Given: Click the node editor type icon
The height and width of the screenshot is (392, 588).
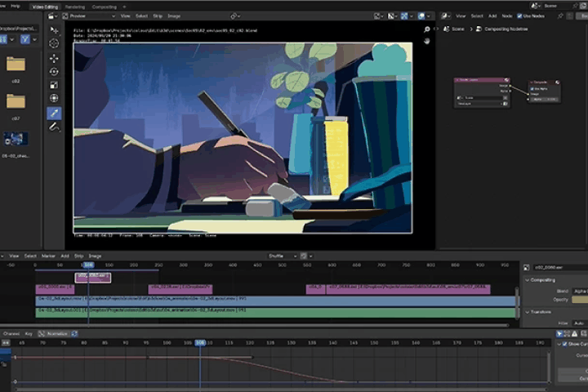Looking at the screenshot, I should click(x=446, y=16).
